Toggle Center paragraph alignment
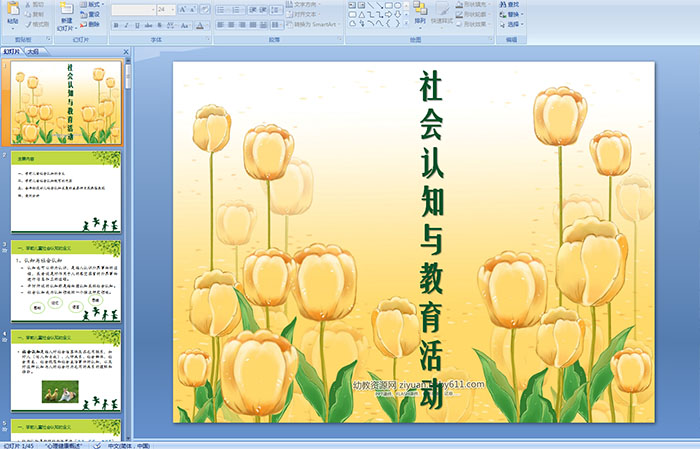Viewport: 700px width, 449px height. pyautogui.click(x=231, y=25)
